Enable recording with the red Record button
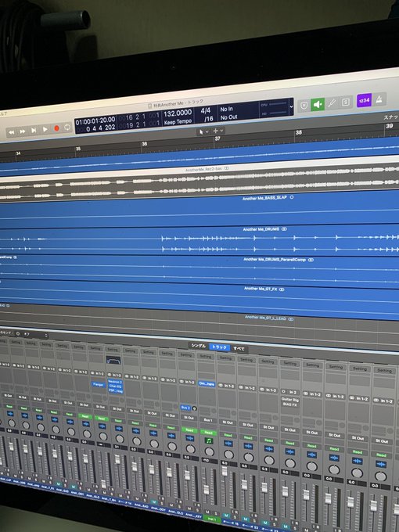The image size is (399, 532). pyautogui.click(x=56, y=128)
